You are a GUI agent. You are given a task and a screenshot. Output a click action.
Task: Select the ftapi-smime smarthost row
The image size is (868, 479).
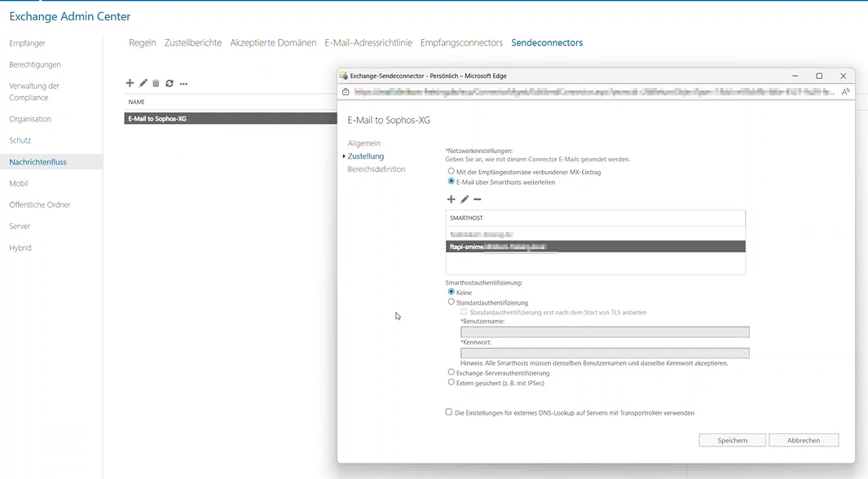(596, 247)
